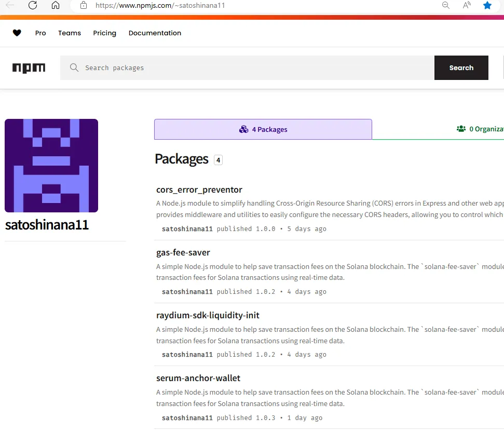Image resolution: width=504 pixels, height=432 pixels.
Task: Click the black Search button
Action: [x=461, y=68]
